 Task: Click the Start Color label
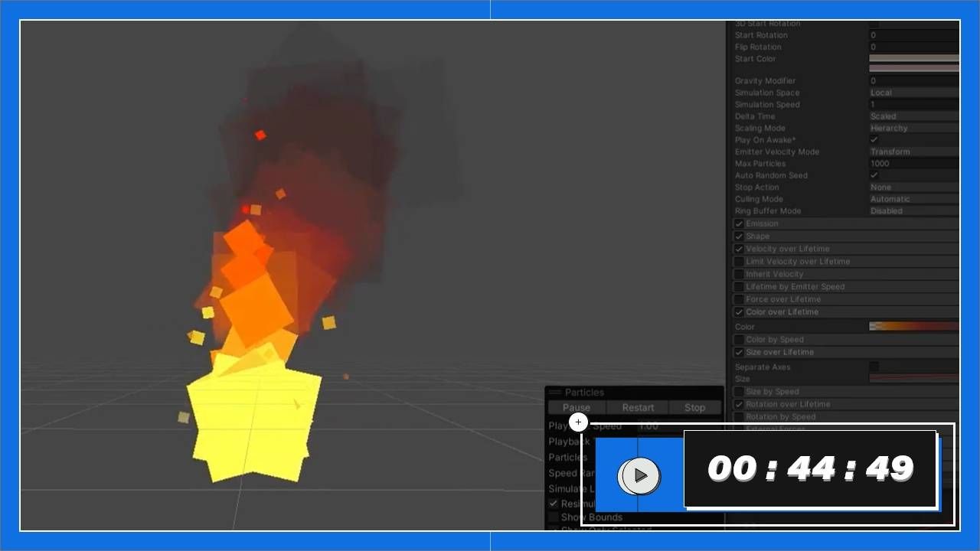tap(755, 59)
